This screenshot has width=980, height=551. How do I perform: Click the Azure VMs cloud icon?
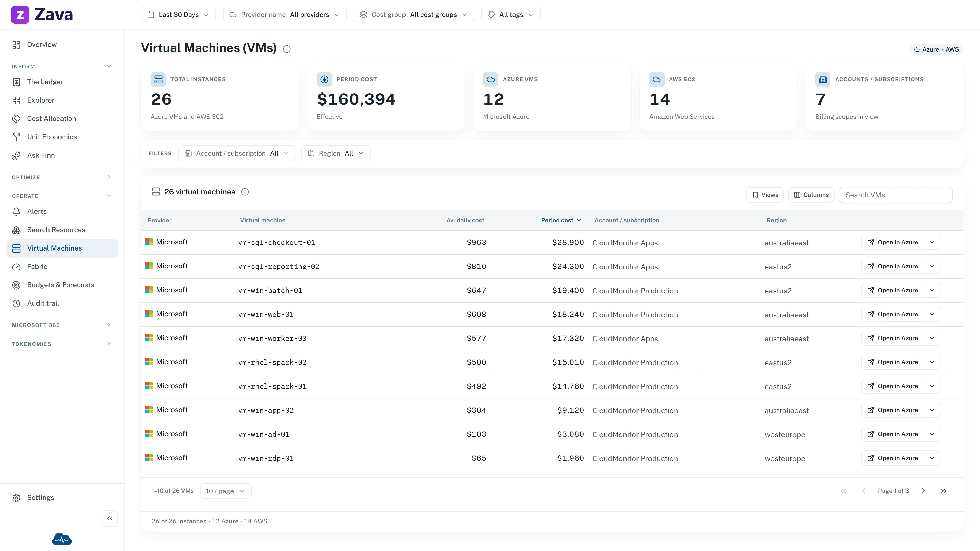coord(490,80)
